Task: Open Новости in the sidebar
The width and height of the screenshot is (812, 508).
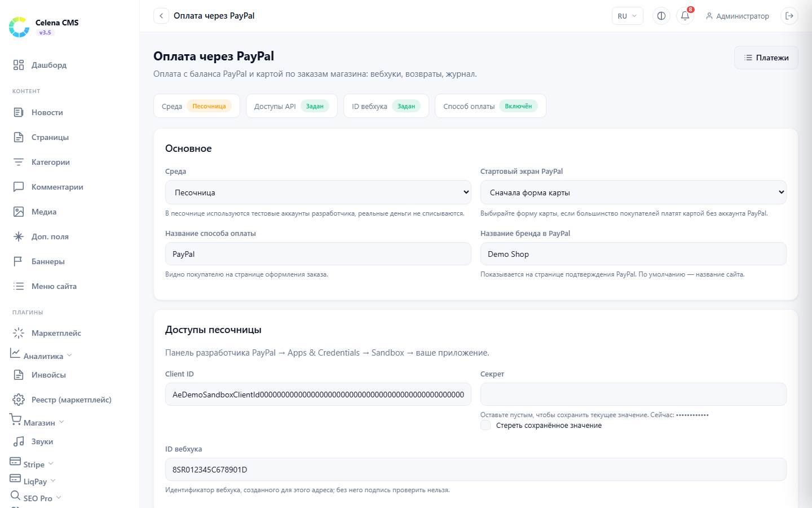Action: [69, 112]
